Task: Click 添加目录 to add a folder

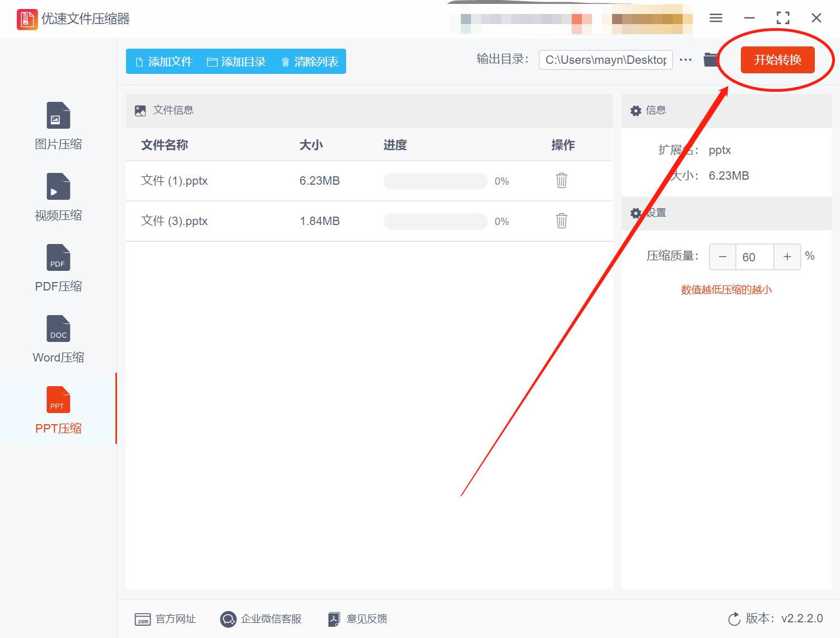Action: [x=237, y=62]
